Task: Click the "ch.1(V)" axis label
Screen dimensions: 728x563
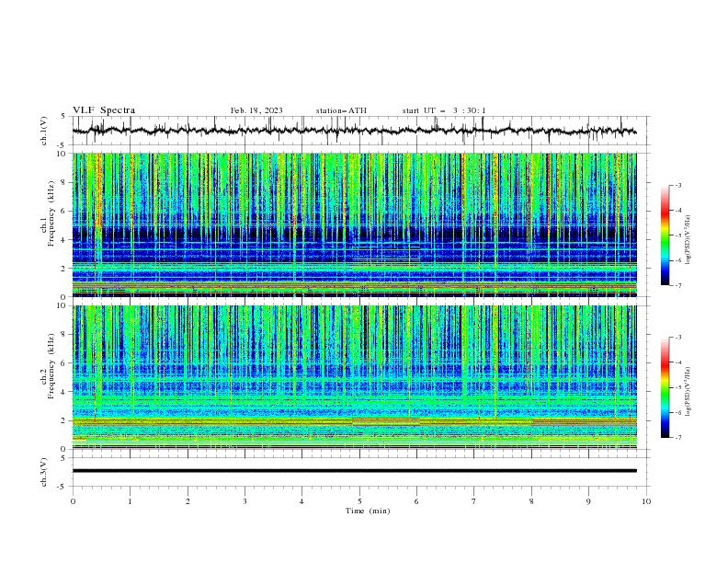Action: 44,131
